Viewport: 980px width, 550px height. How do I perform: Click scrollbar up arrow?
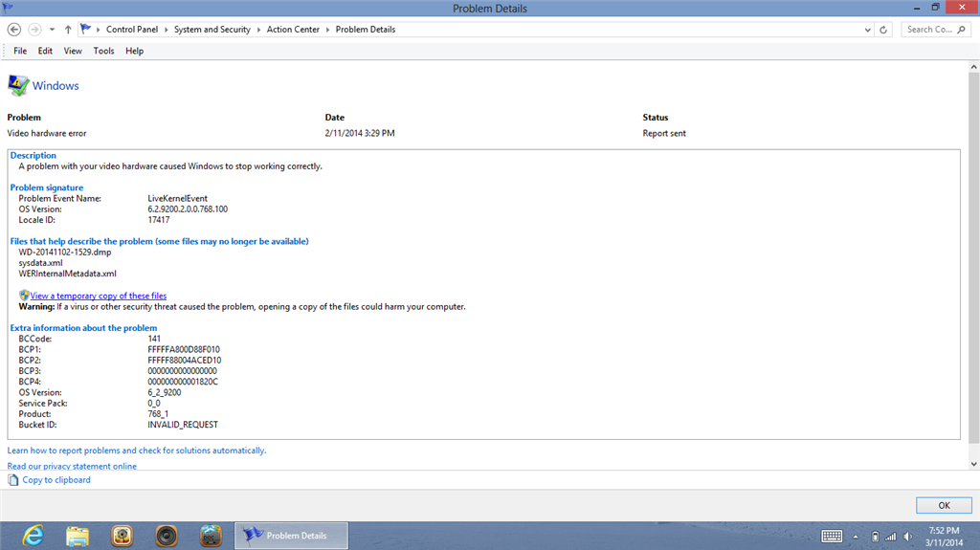tap(973, 66)
